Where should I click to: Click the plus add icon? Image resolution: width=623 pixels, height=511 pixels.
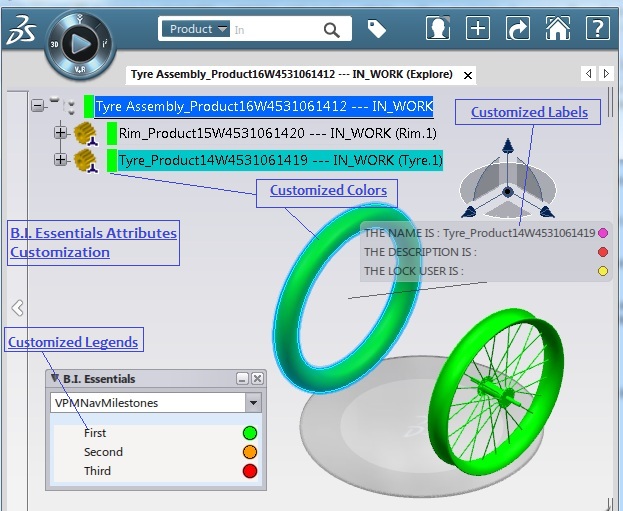pyautogui.click(x=478, y=28)
